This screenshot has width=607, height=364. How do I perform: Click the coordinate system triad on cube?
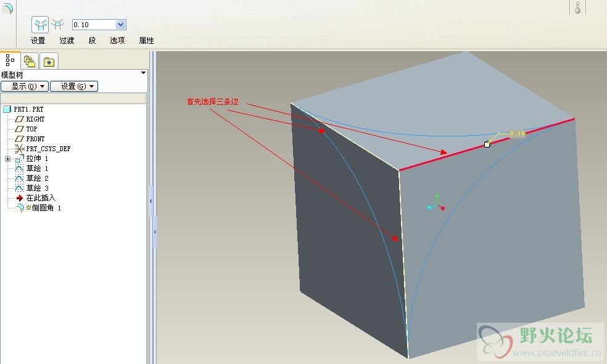click(436, 204)
